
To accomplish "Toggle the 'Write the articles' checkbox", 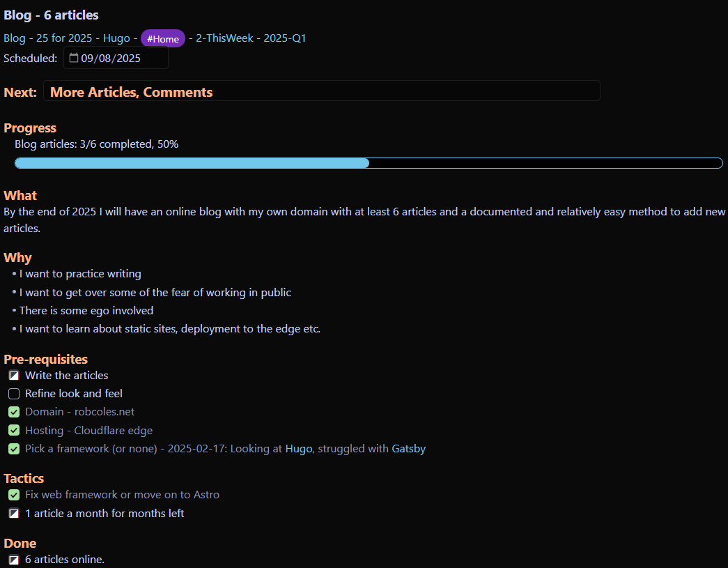I will [14, 376].
